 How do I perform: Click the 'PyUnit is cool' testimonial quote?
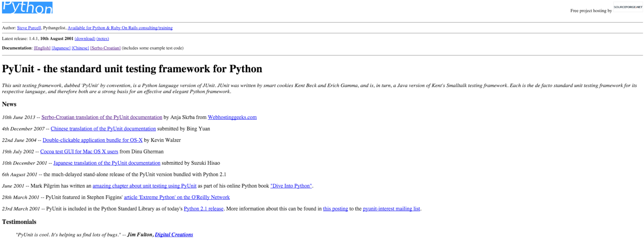68,235
